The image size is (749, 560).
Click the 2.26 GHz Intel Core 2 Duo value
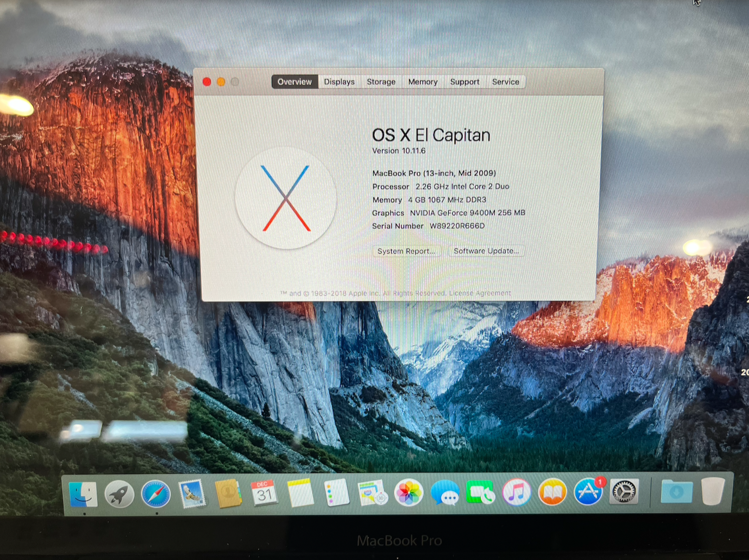(463, 186)
